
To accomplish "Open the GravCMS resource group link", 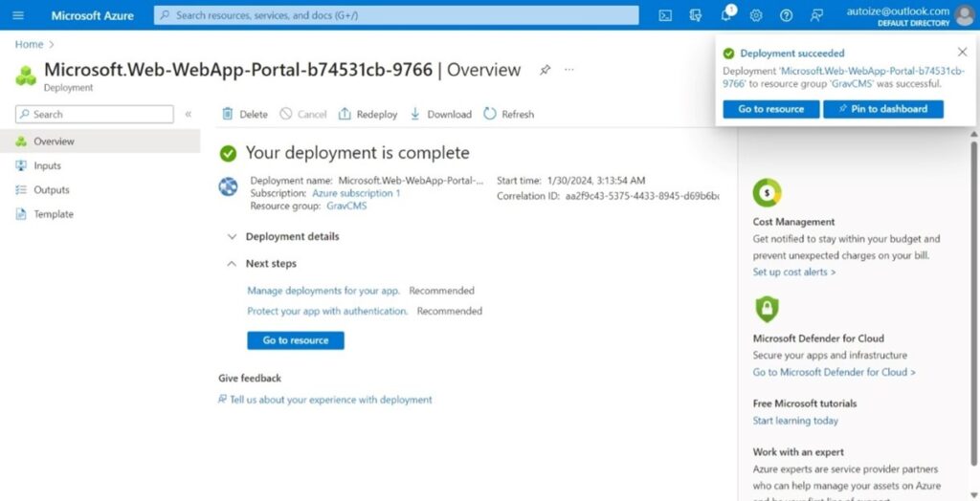I will click(x=346, y=206).
